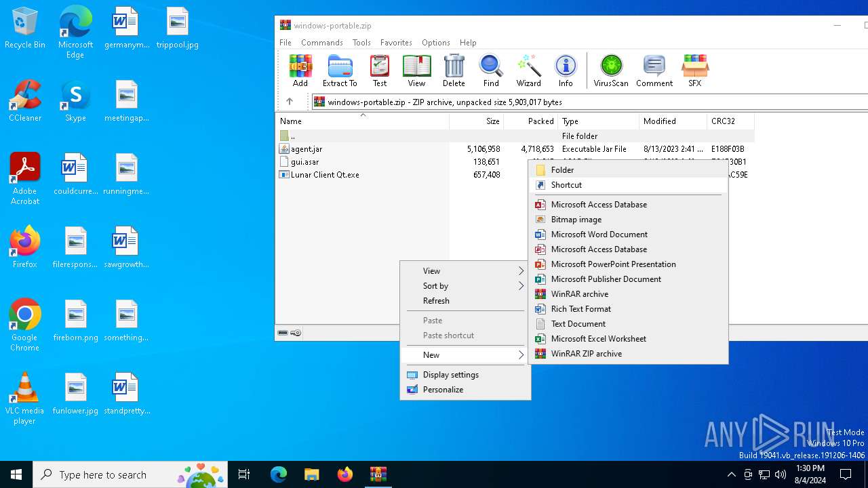Select Lunar Client Qt.exe in the list
Screen dimensions: 868x488
pyautogui.click(x=515, y=174)
